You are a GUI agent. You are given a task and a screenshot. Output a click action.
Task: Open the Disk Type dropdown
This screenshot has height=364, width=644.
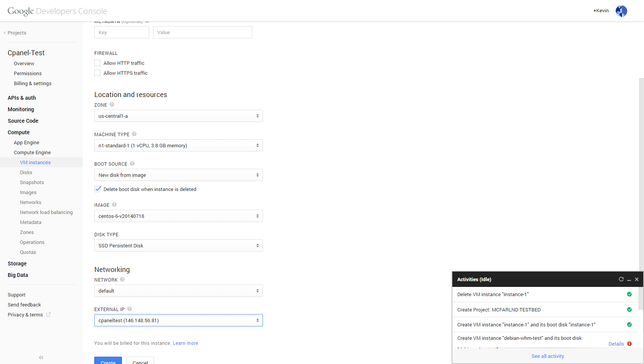(178, 245)
